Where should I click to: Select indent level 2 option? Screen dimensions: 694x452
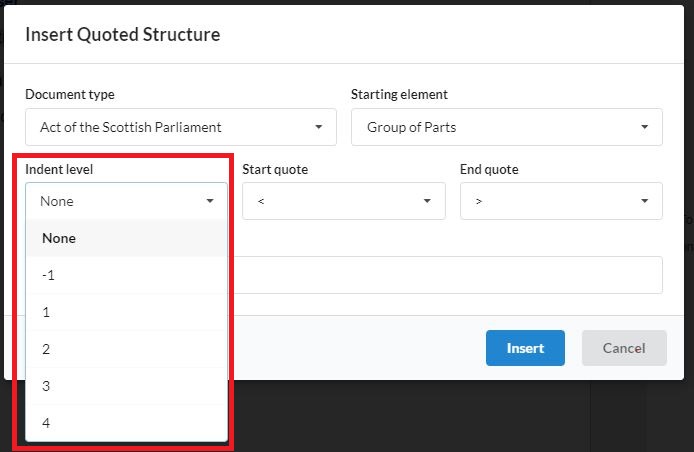coord(126,349)
